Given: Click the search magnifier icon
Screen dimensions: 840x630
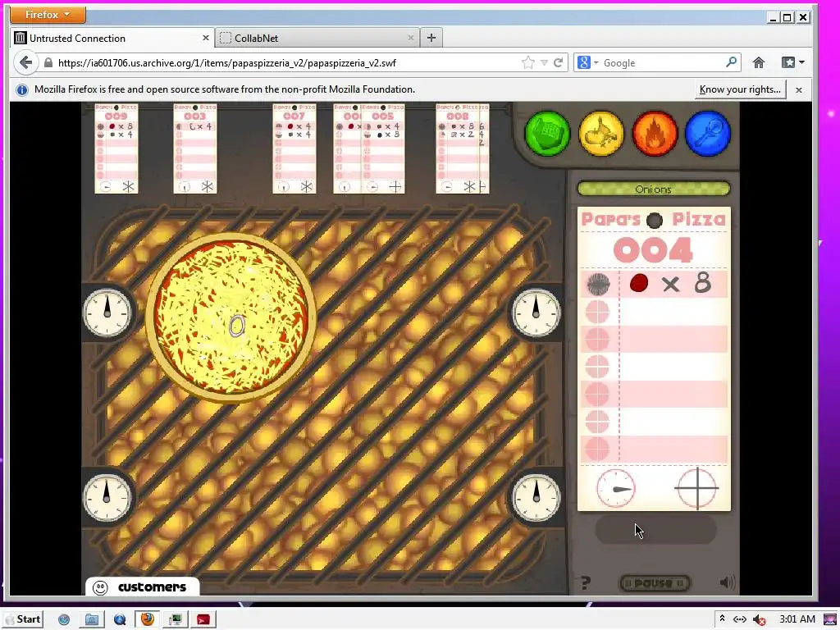Looking at the screenshot, I should click(x=731, y=62).
